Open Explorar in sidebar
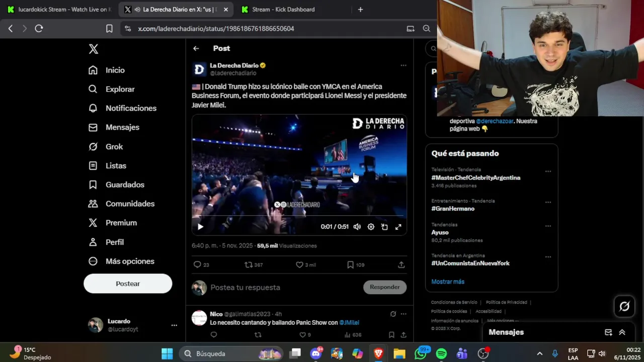Screen dimensions: 644x362 [x=112, y=89]
